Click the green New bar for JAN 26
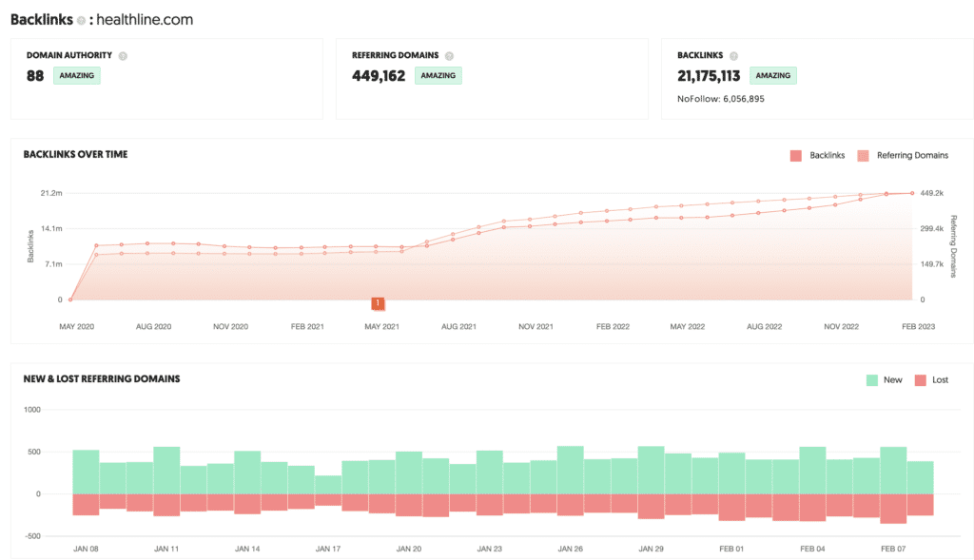This screenshot has height=560, width=974. pyautogui.click(x=571, y=471)
